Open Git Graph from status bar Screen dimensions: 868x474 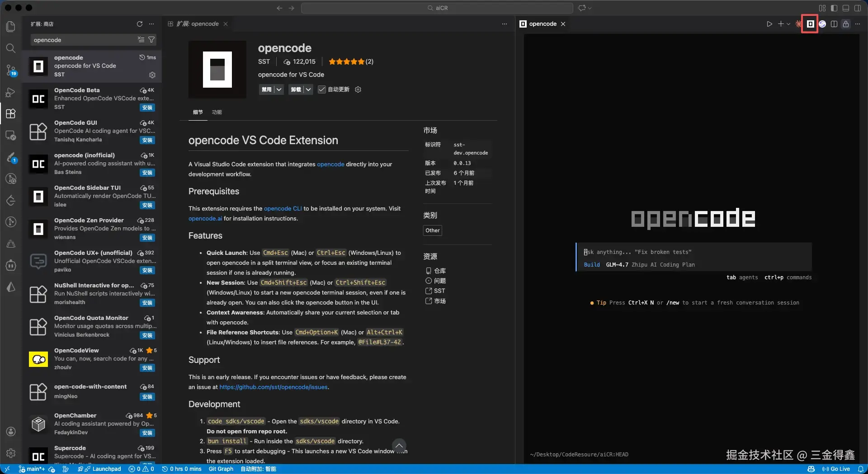[221, 469]
